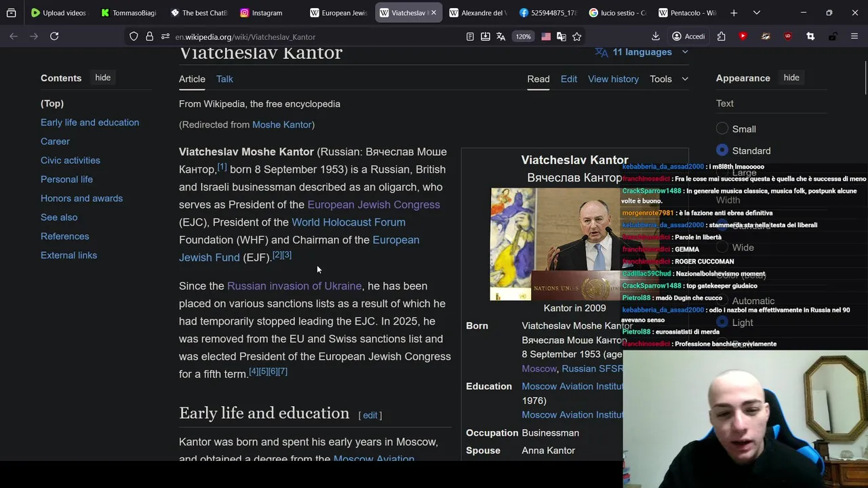
Task: Jump to the References section
Action: click(x=65, y=237)
